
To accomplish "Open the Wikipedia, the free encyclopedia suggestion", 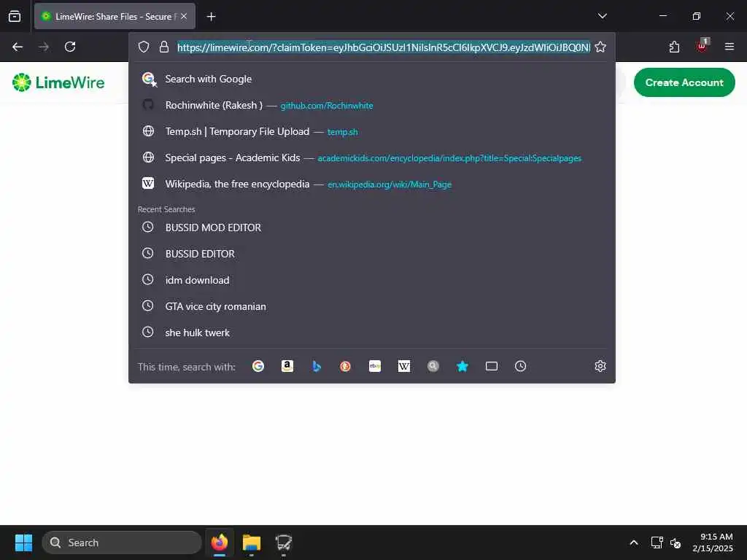I will click(x=371, y=184).
